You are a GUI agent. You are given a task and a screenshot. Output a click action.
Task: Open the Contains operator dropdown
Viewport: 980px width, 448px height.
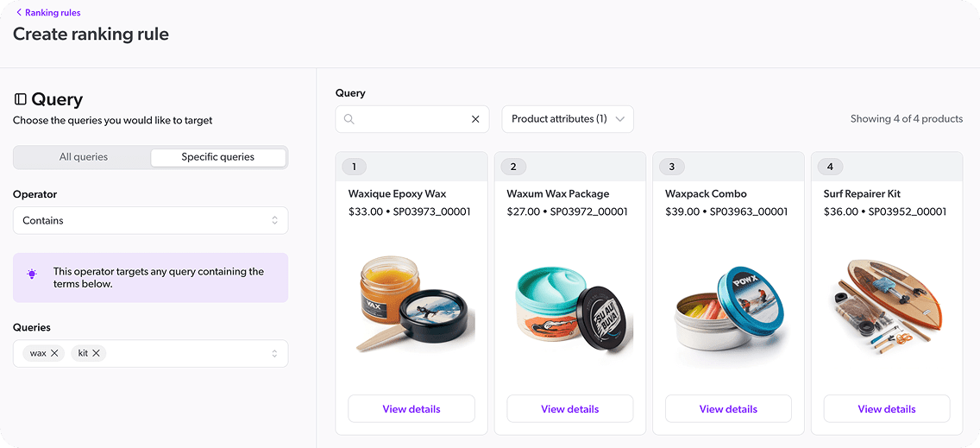[x=150, y=221]
